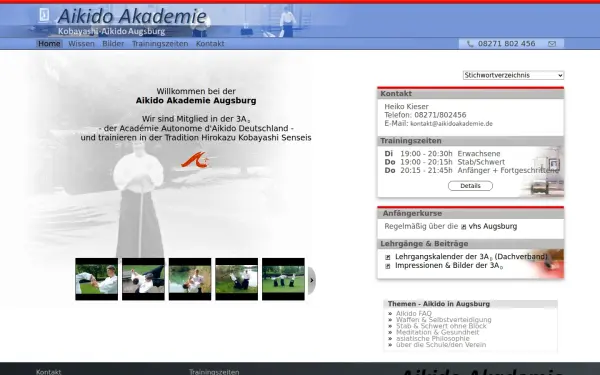The height and width of the screenshot is (375, 600).
Task: Open the Aikido FAQ topic link
Action: tap(414, 313)
